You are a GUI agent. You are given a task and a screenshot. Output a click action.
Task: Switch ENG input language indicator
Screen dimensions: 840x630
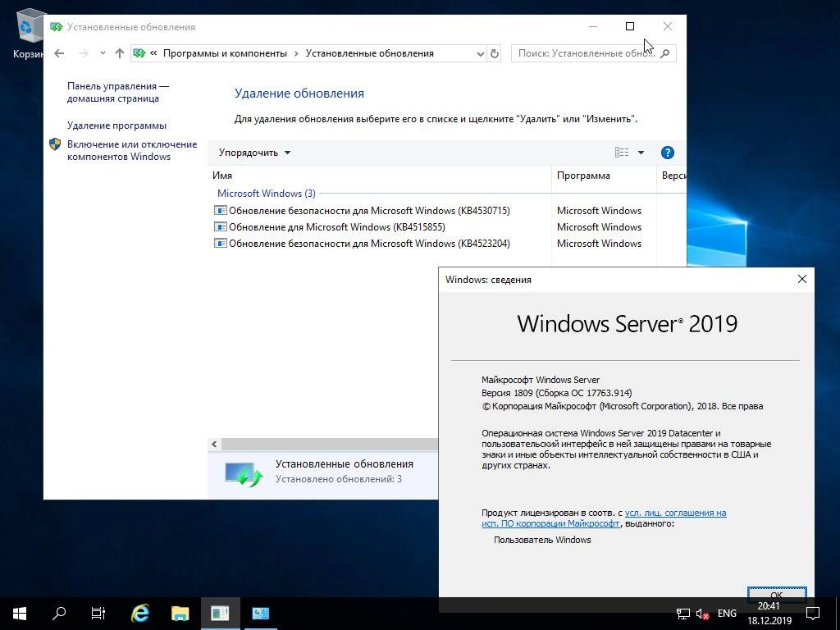tap(727, 614)
